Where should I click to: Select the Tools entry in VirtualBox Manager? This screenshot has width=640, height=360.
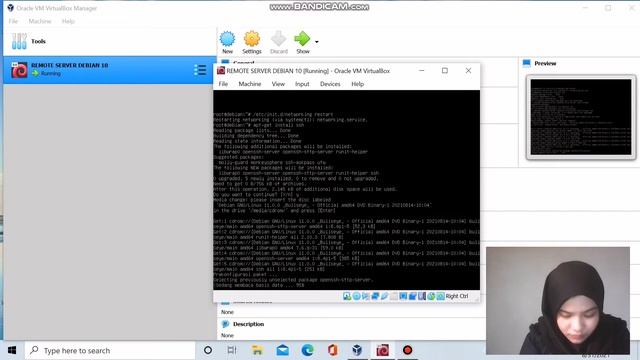(109, 41)
